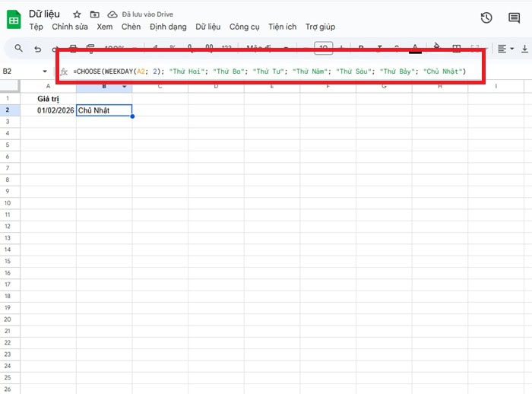This screenshot has height=394, width=532.
Task: Click the move to folder icon
Action: 94,14
